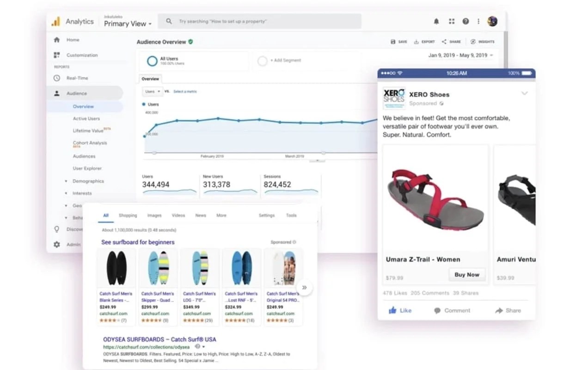Click the Share arrow on the ad
588x370 pixels.
click(x=499, y=311)
